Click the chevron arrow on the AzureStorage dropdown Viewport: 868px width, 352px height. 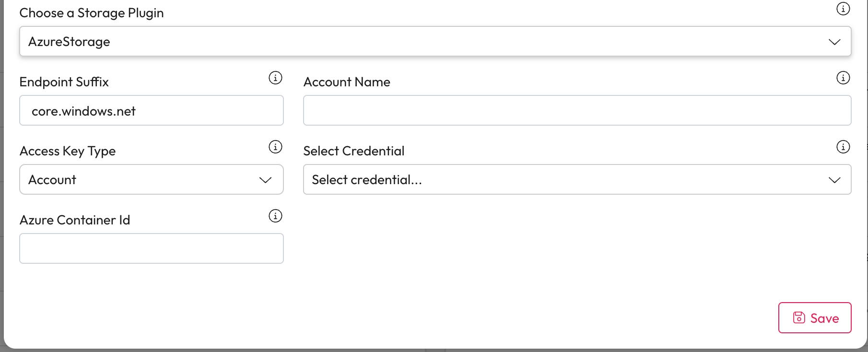[x=834, y=42]
